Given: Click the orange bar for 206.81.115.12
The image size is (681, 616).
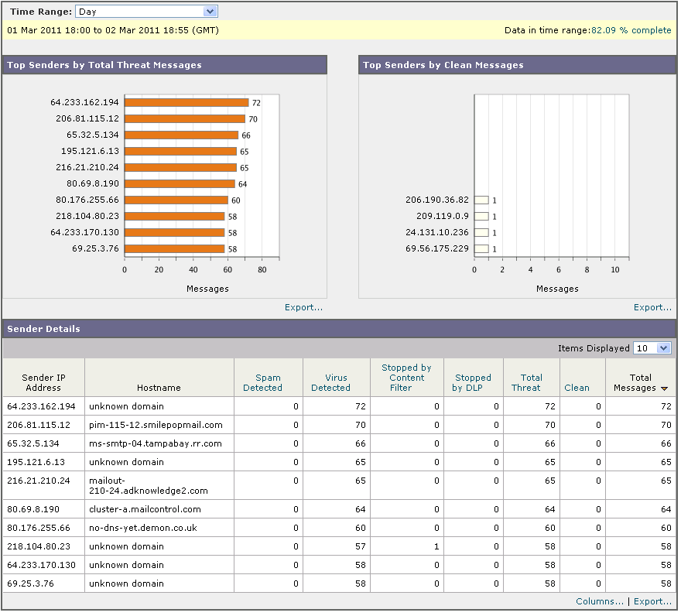Looking at the screenshot, I should tap(185, 119).
